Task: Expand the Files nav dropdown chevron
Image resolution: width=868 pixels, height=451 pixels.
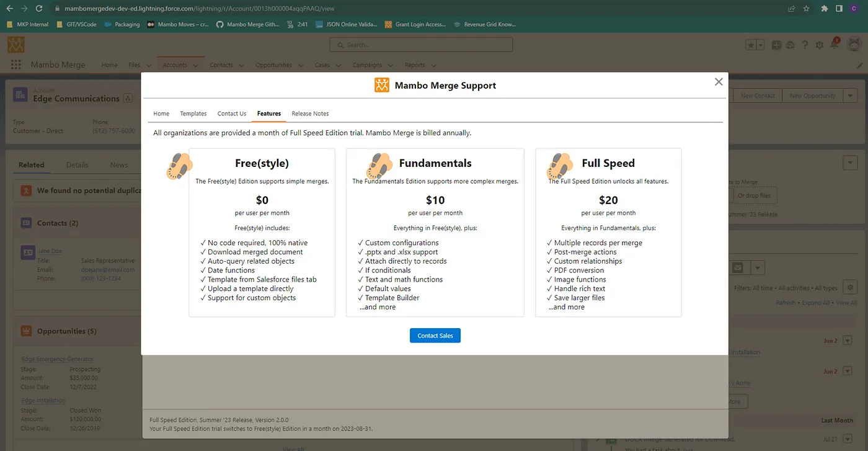Action: point(149,65)
